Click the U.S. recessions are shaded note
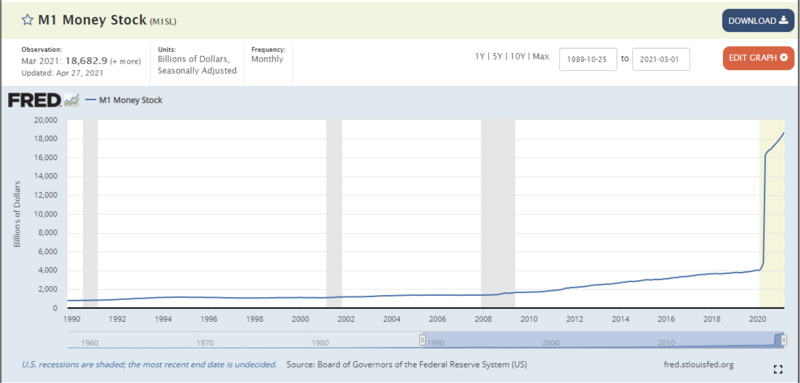The width and height of the screenshot is (800, 383). coord(149,365)
